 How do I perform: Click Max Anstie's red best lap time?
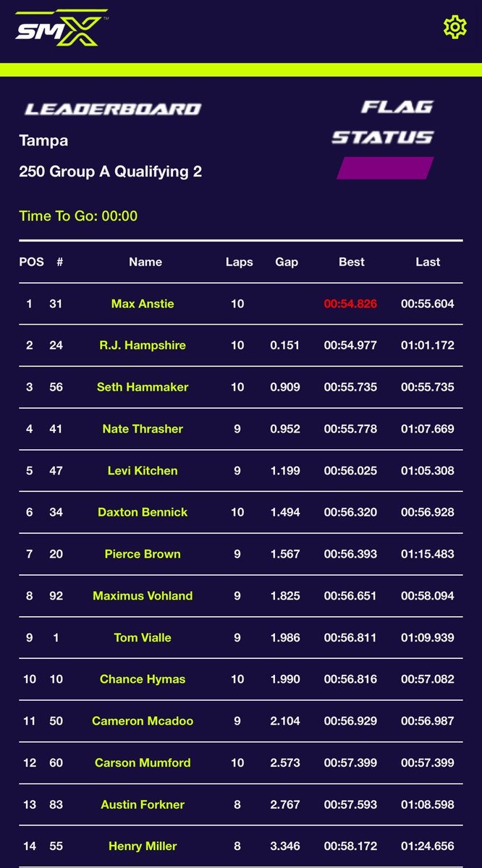click(351, 304)
